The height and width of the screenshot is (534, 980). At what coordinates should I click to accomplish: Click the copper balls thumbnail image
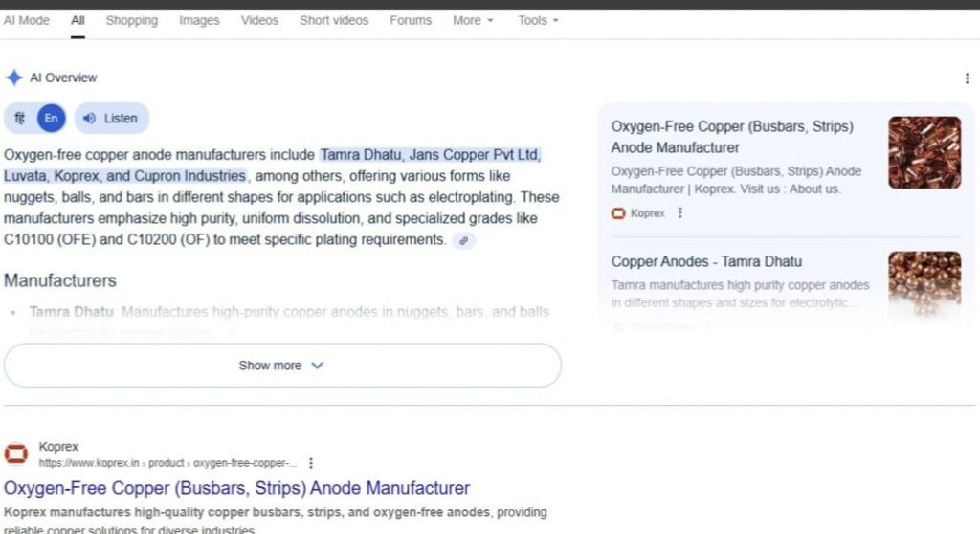[924, 282]
